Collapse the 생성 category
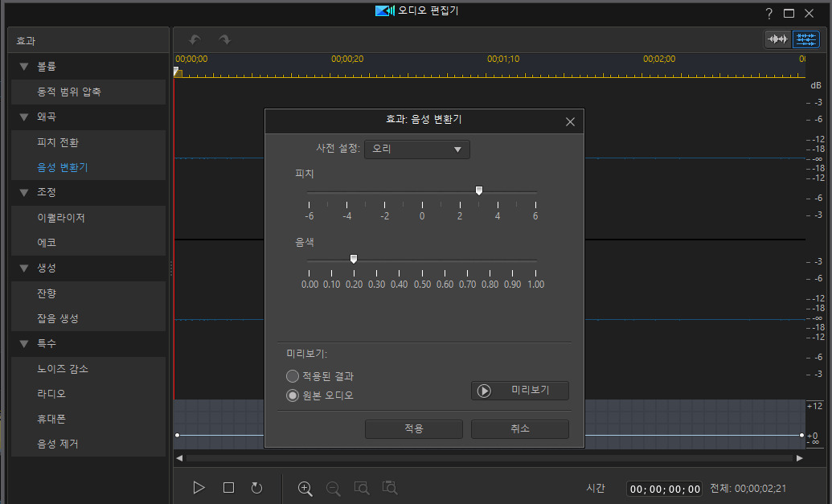The width and height of the screenshot is (832, 504). [x=24, y=268]
